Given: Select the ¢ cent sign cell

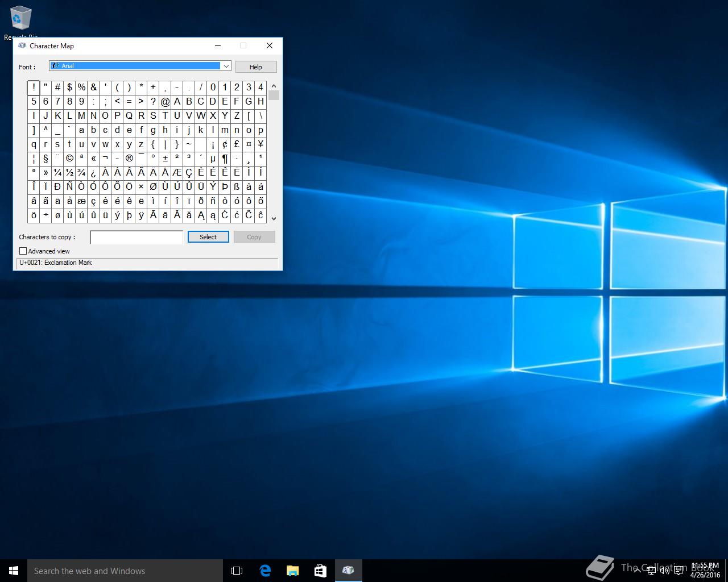Looking at the screenshot, I should 225,144.
